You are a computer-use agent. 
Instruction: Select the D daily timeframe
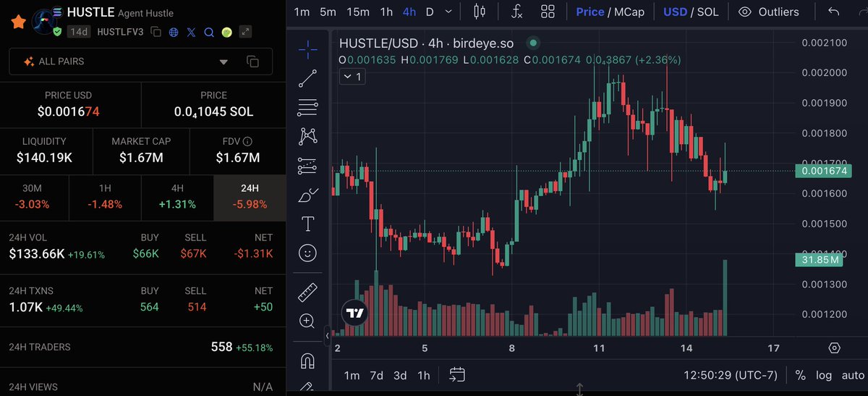pyautogui.click(x=430, y=12)
